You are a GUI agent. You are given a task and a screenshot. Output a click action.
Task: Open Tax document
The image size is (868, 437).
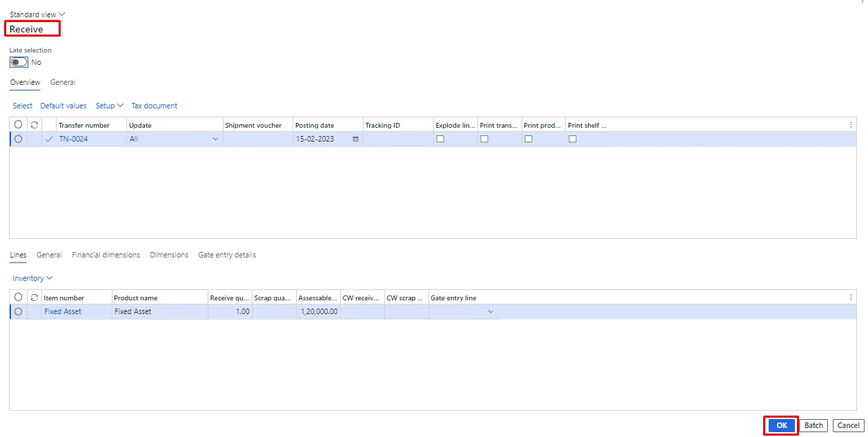[x=155, y=106]
